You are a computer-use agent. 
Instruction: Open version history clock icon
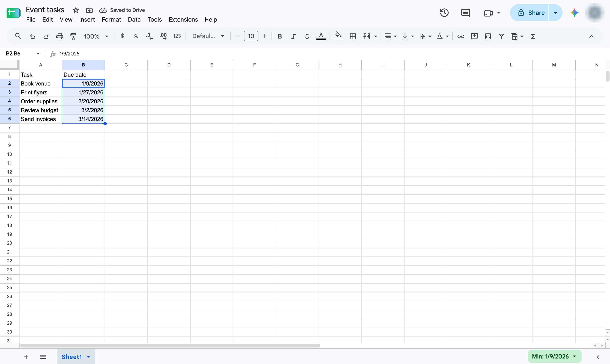[x=444, y=13]
